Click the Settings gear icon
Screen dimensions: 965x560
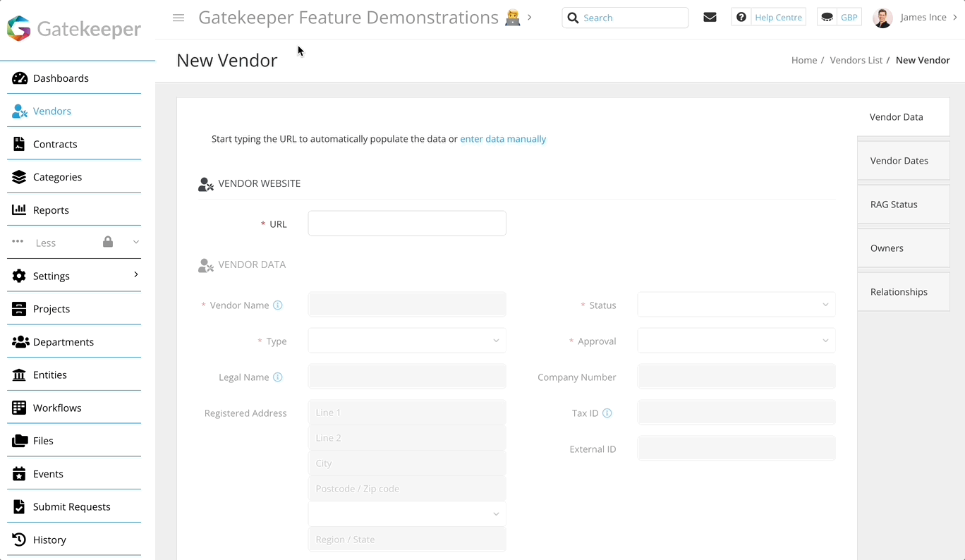coord(19,276)
